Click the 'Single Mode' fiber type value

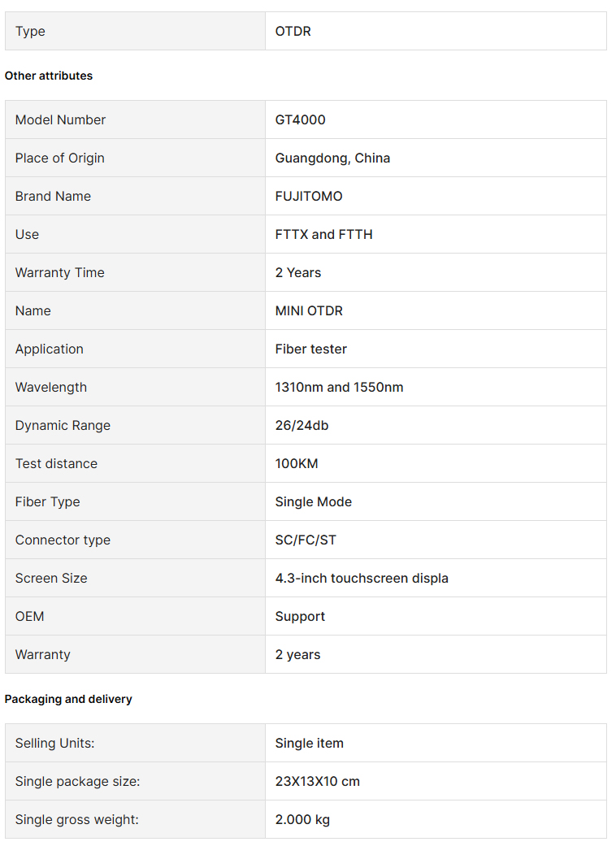point(314,501)
